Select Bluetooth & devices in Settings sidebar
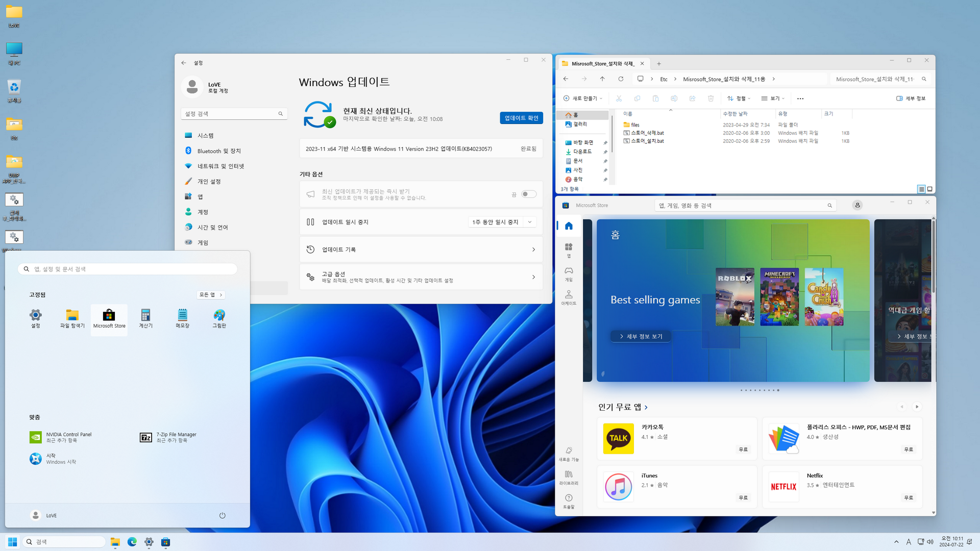This screenshot has height=551, width=980. [219, 151]
